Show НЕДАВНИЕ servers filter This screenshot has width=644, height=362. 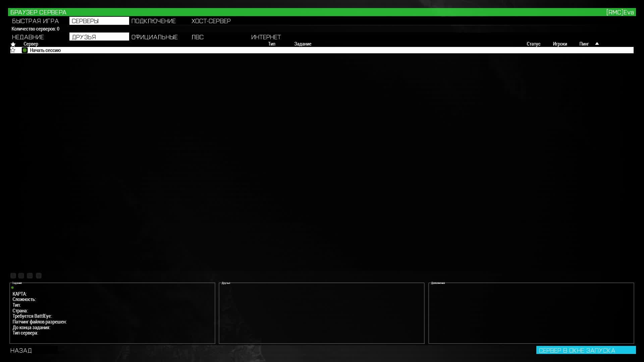coord(28,37)
